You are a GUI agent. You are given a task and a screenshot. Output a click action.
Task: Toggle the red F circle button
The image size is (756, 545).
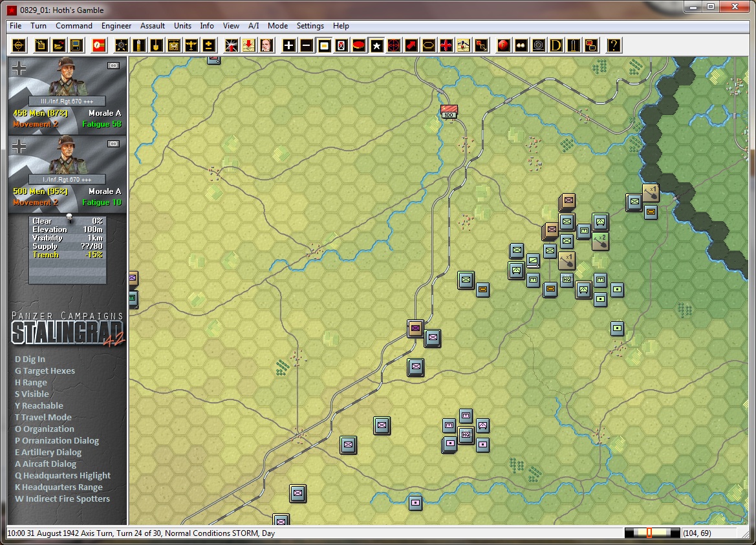tap(504, 45)
